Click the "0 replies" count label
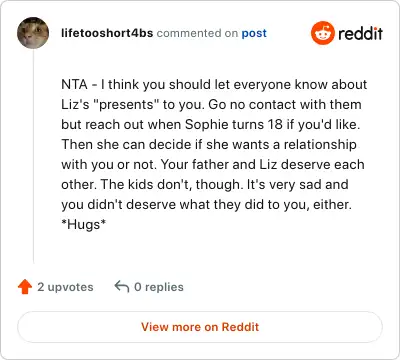Screen dimensions: 400x360 point(159,287)
